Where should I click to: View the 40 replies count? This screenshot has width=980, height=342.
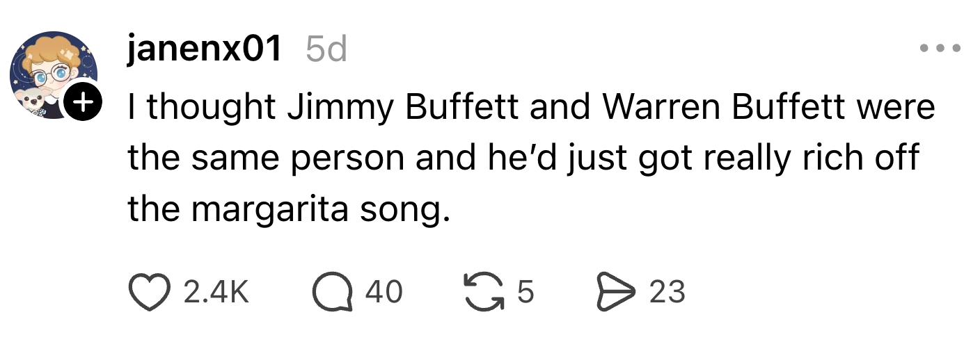(x=384, y=292)
